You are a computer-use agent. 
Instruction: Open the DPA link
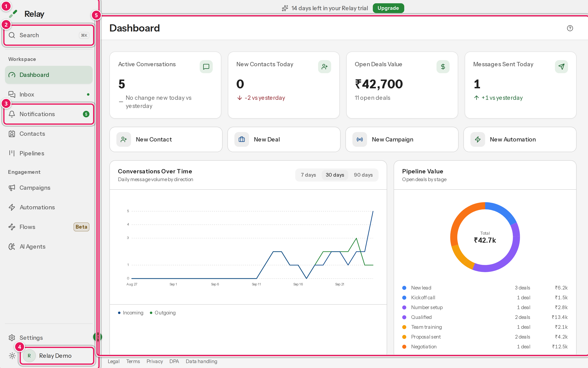[x=174, y=361]
